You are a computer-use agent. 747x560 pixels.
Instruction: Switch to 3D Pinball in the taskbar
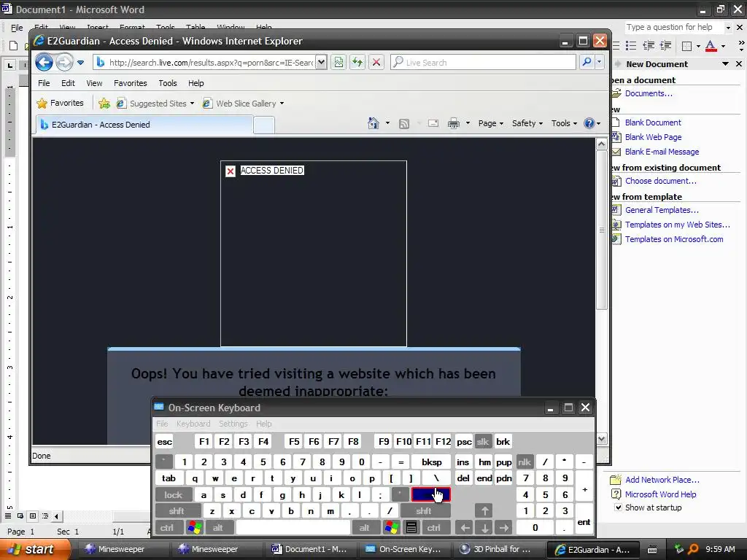(x=499, y=549)
